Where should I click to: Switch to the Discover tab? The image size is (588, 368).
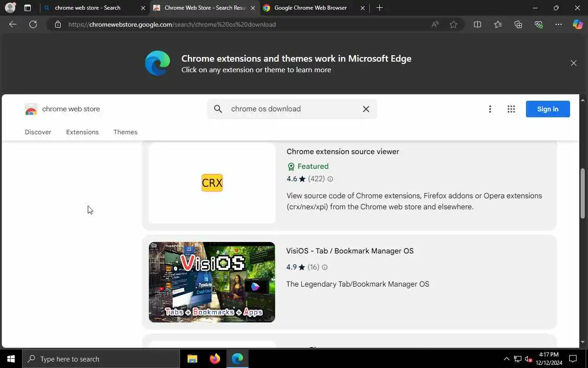(38, 132)
